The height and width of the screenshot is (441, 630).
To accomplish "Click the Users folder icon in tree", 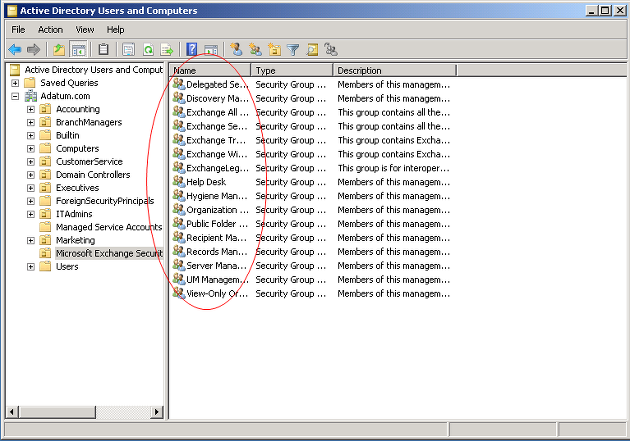I will tap(45, 266).
